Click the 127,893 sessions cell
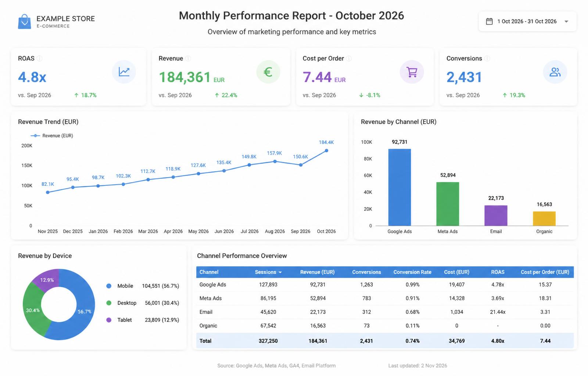 coord(268,285)
